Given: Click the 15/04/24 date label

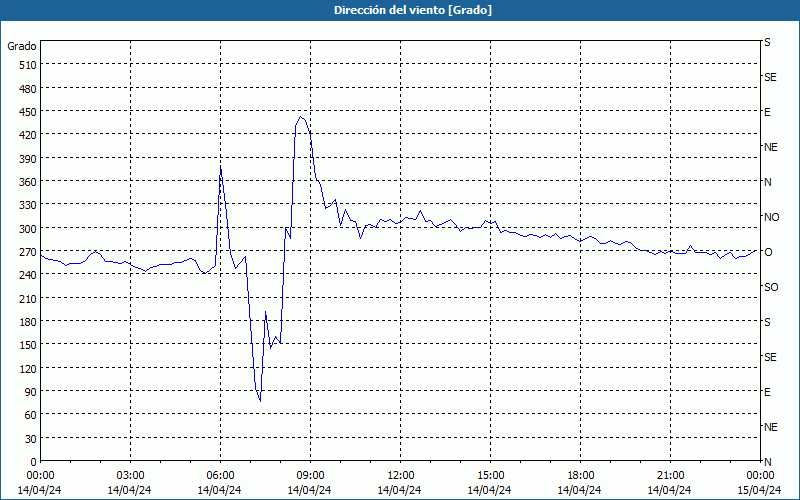Looking at the screenshot, I should point(760,490).
